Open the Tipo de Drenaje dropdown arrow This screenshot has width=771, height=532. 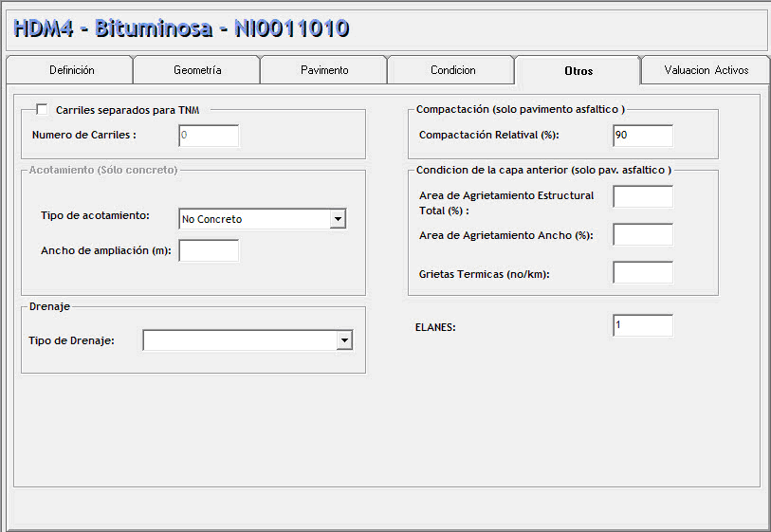pos(344,340)
